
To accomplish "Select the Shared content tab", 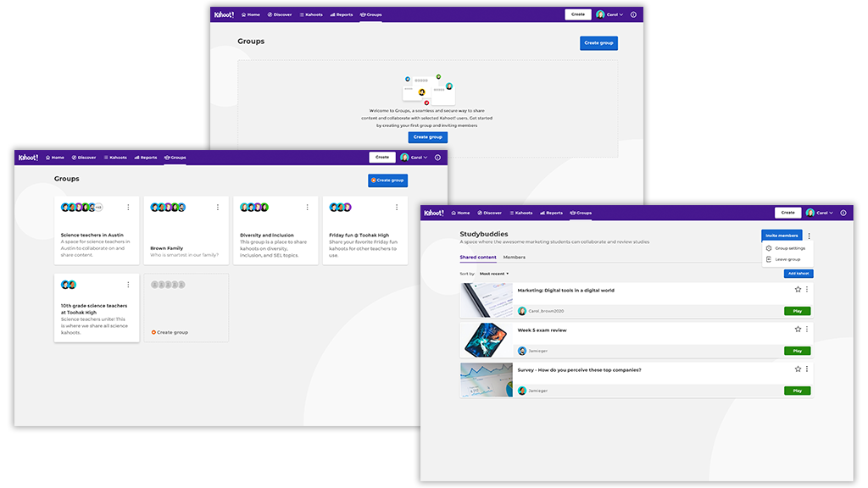I will coord(478,258).
